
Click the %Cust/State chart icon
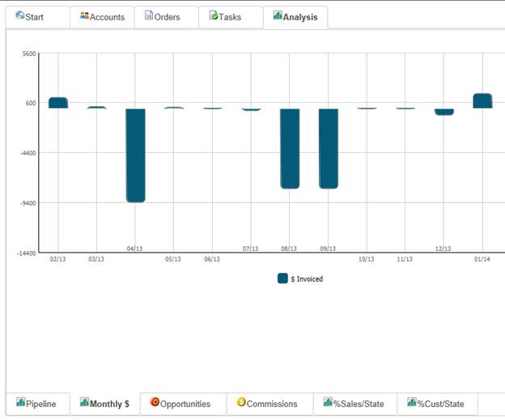(412, 402)
